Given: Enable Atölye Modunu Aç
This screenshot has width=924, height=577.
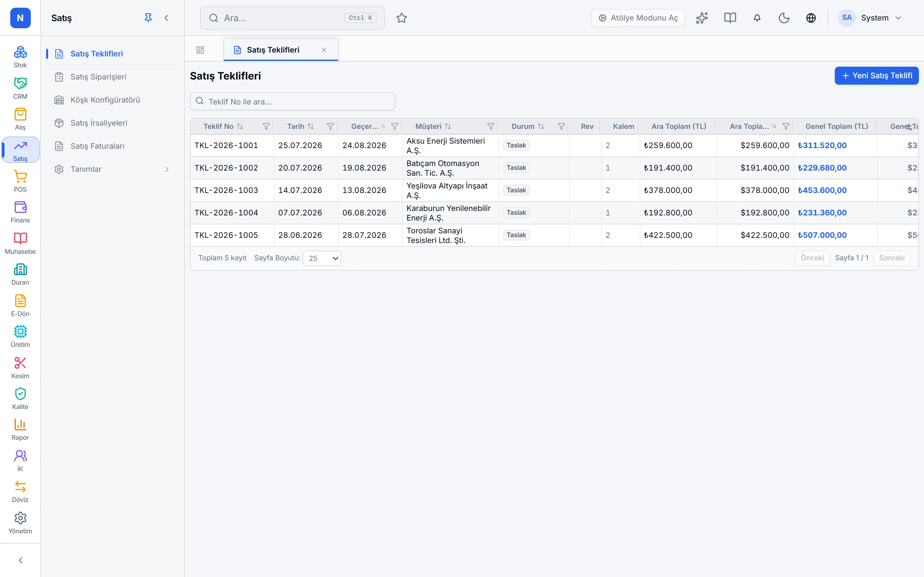Looking at the screenshot, I should click(638, 18).
